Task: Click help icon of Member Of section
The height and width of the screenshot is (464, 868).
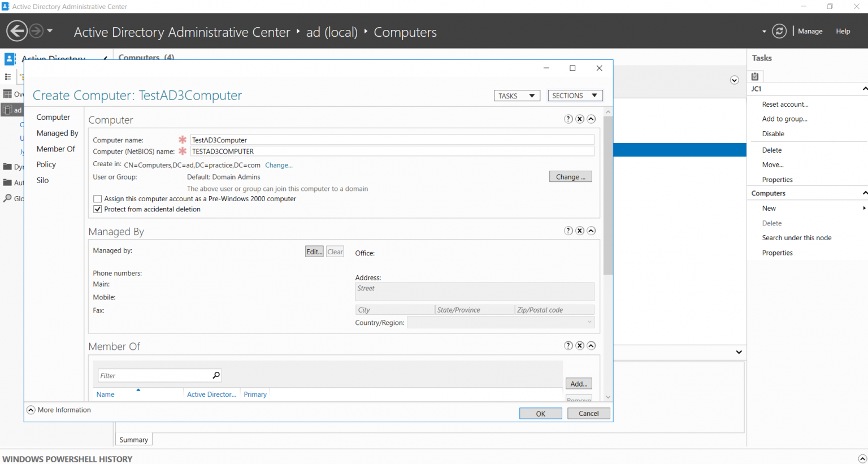Action: click(x=568, y=345)
